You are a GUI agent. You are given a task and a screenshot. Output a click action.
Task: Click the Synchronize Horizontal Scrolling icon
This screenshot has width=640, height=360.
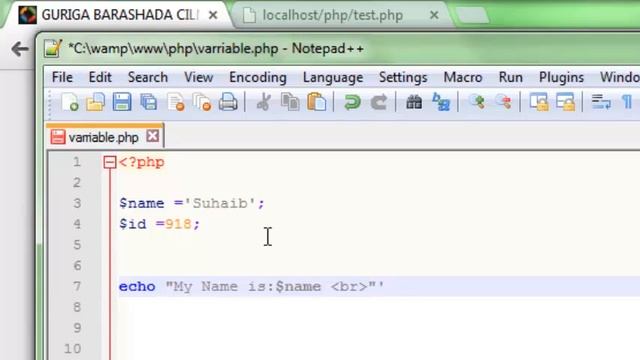tap(566, 102)
